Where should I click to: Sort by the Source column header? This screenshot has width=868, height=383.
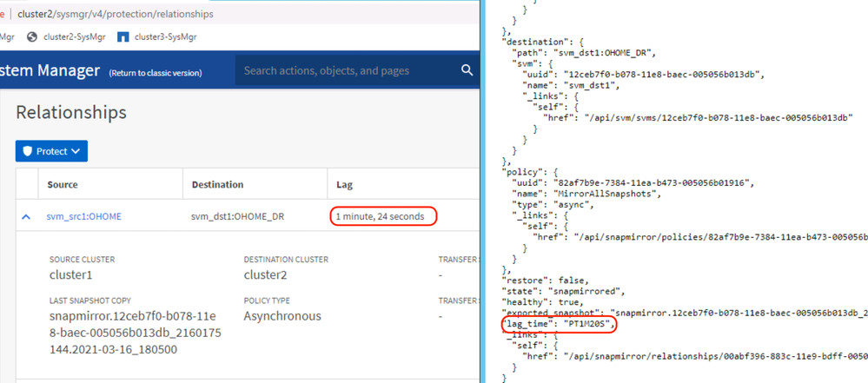point(63,185)
